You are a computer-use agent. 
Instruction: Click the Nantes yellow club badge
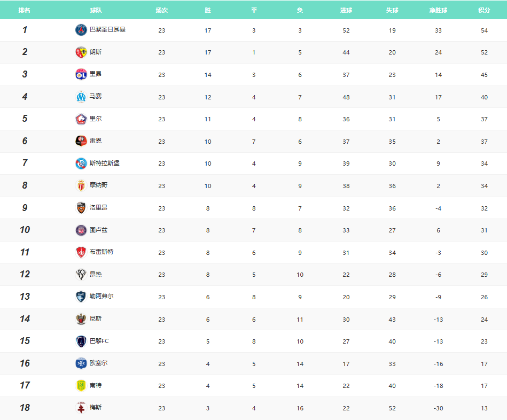(x=81, y=385)
